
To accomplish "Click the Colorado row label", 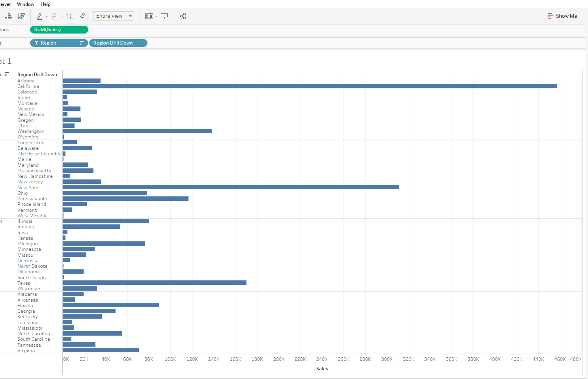I will (x=27, y=92).
